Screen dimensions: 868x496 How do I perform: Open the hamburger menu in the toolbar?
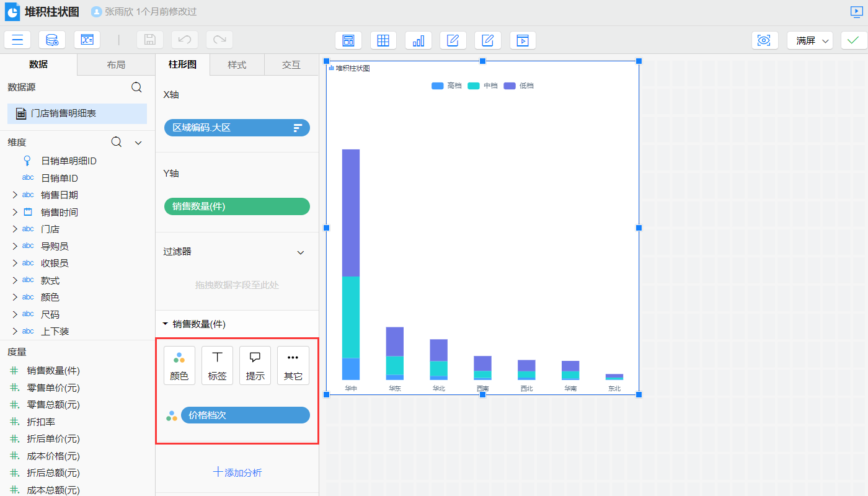(x=17, y=40)
